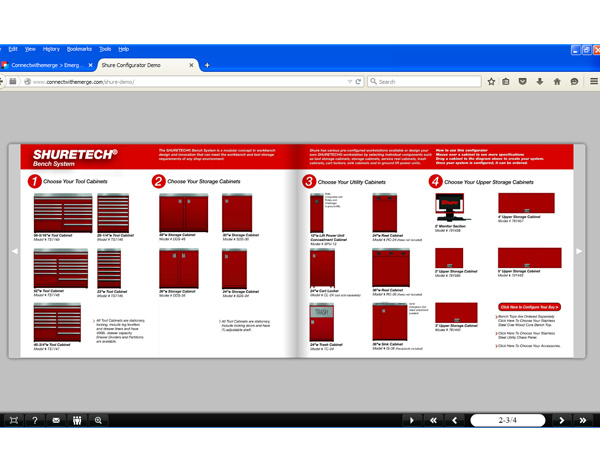Bookmark this page with the star icon

coord(491,82)
